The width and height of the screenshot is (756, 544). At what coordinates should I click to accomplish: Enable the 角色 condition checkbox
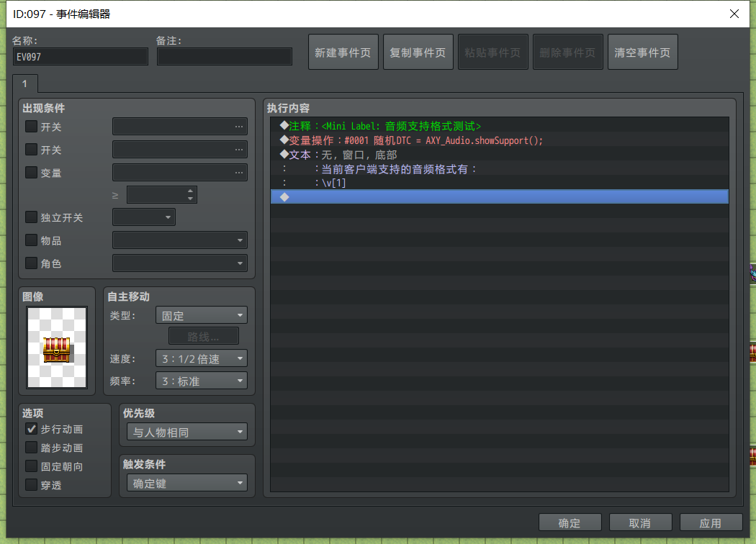click(32, 263)
